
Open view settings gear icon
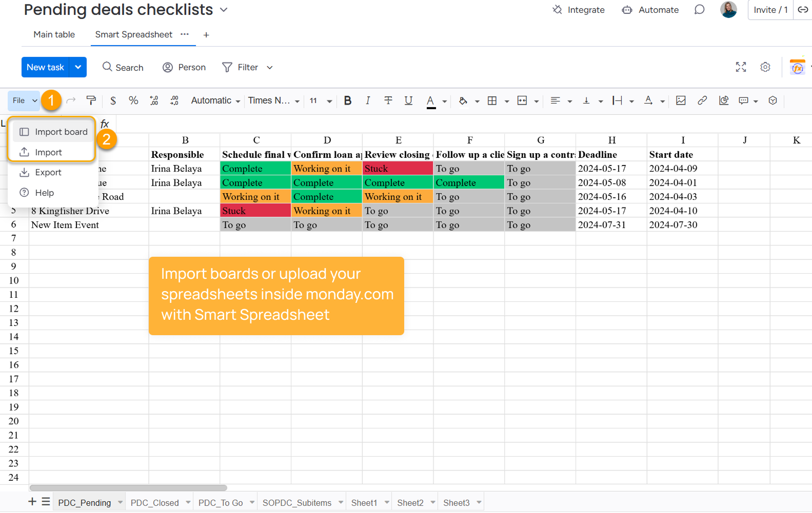pos(765,67)
